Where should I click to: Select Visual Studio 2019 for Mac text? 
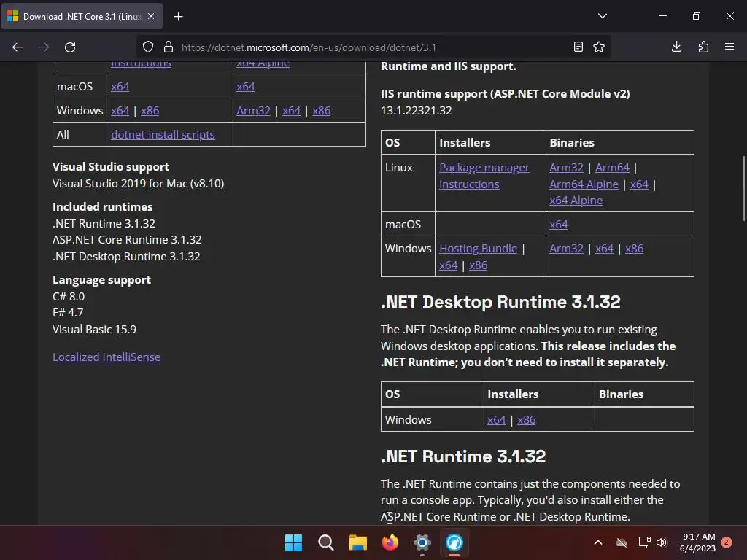click(138, 183)
